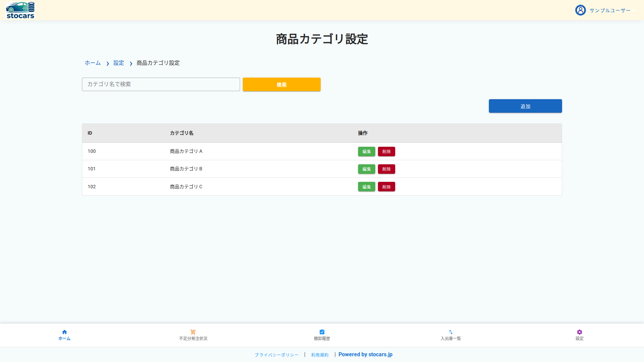The width and height of the screenshot is (644, 362).
Task: Follow the Powered by stocars.jp link
Action: pos(365,354)
